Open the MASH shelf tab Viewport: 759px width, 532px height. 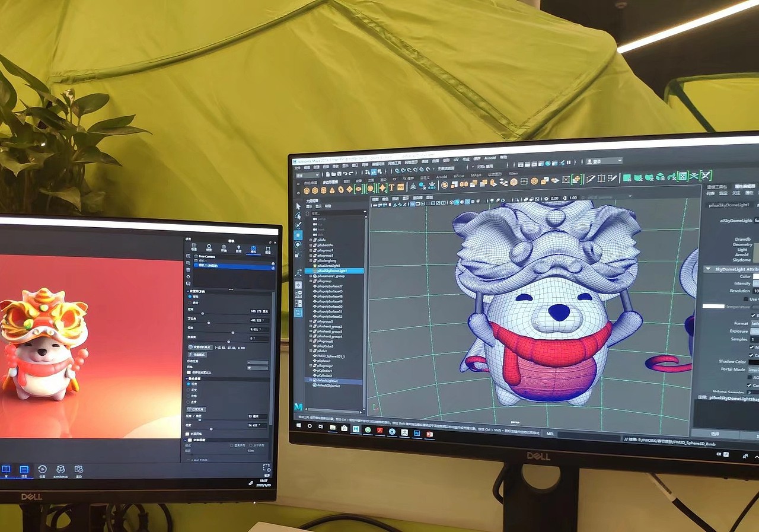pyautogui.click(x=476, y=175)
